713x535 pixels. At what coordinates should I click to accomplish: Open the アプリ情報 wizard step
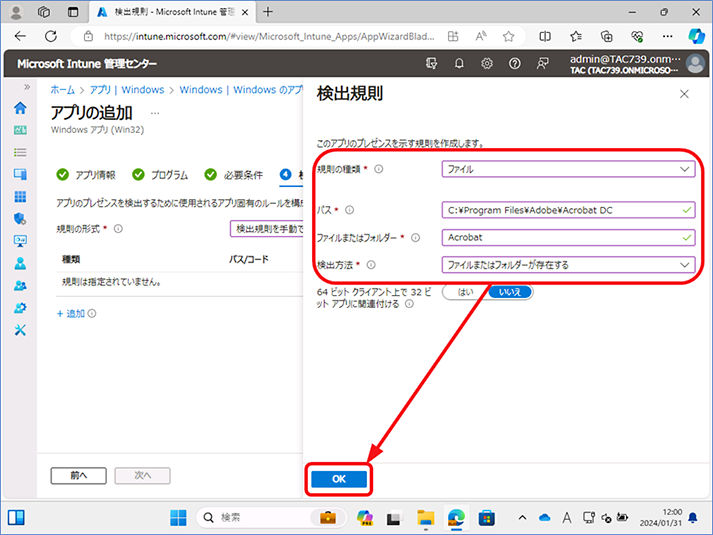point(86,175)
